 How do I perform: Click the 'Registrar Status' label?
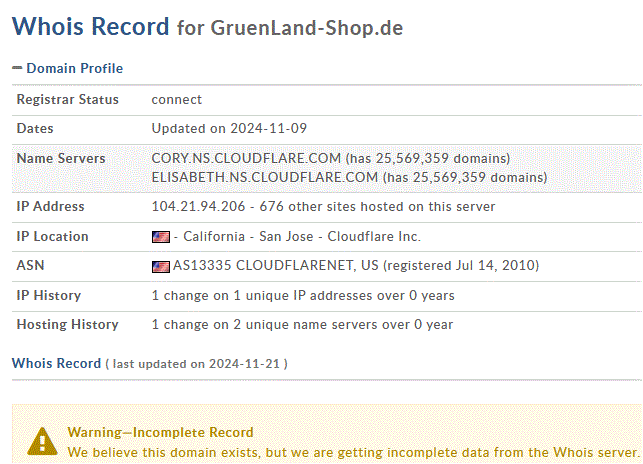68,99
